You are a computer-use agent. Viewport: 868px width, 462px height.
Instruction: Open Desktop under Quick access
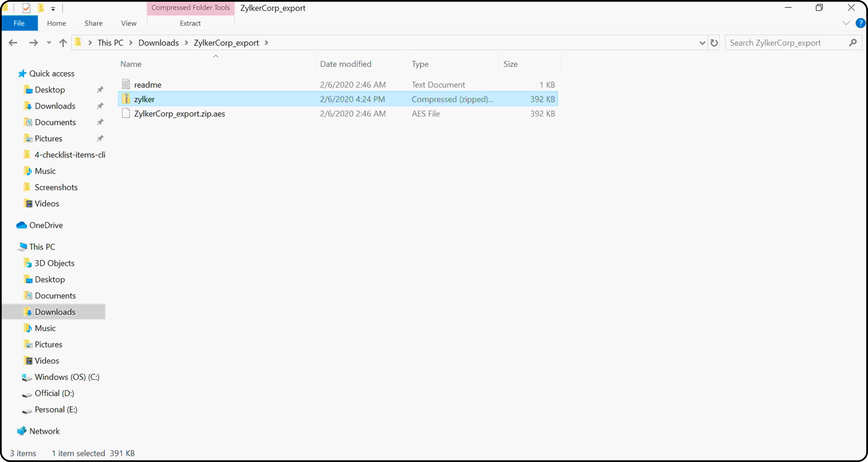point(49,90)
